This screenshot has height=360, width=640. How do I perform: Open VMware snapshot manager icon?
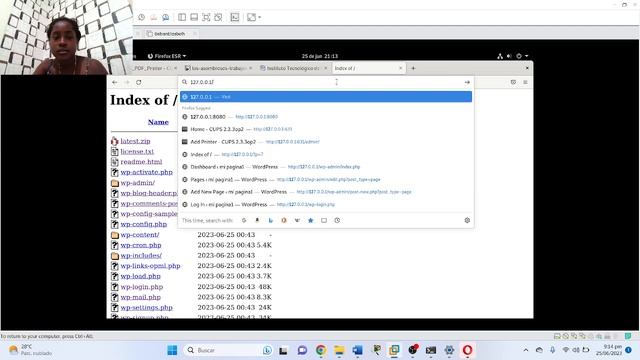[x=165, y=17]
